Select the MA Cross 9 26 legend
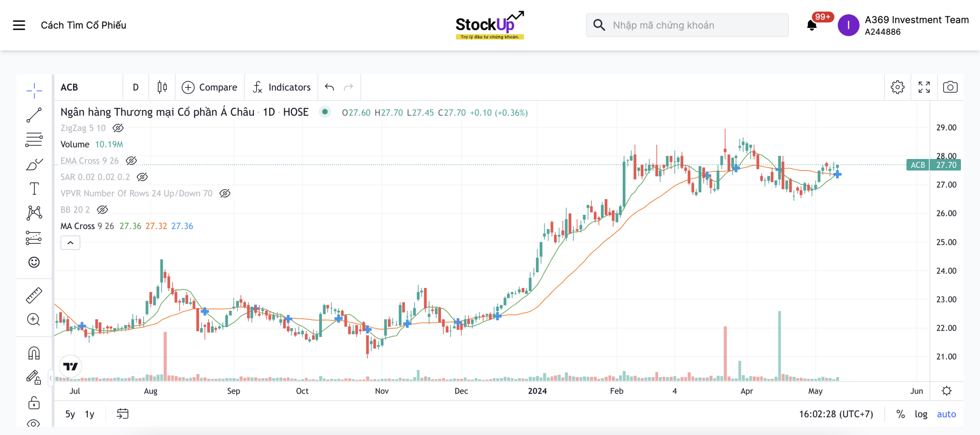 pyautogui.click(x=87, y=226)
